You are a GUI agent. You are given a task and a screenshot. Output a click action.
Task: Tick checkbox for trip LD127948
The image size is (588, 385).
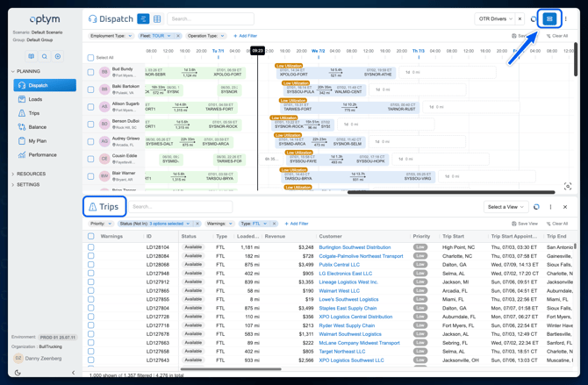pos(90,274)
